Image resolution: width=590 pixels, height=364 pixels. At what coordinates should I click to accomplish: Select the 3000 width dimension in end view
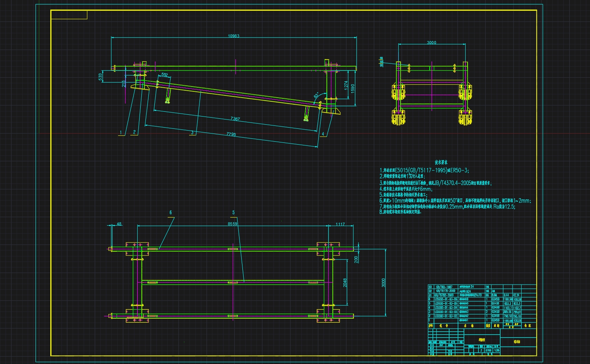pyautogui.click(x=432, y=43)
